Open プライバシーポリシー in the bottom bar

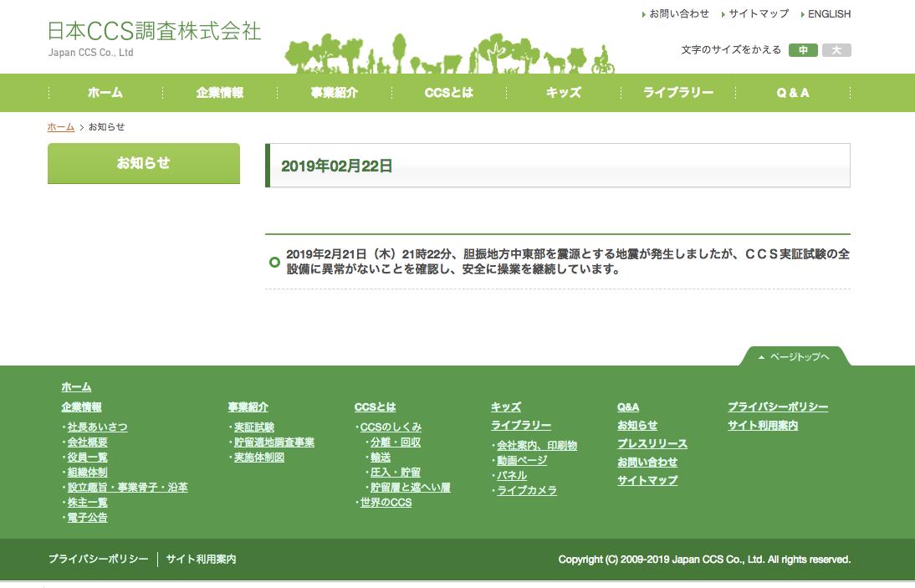coord(98,559)
